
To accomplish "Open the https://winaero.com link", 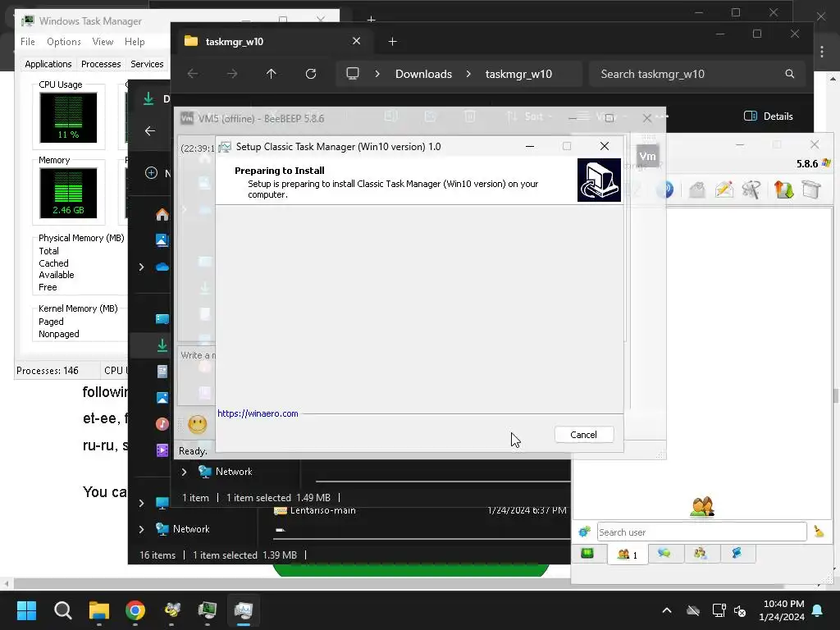I will click(258, 413).
